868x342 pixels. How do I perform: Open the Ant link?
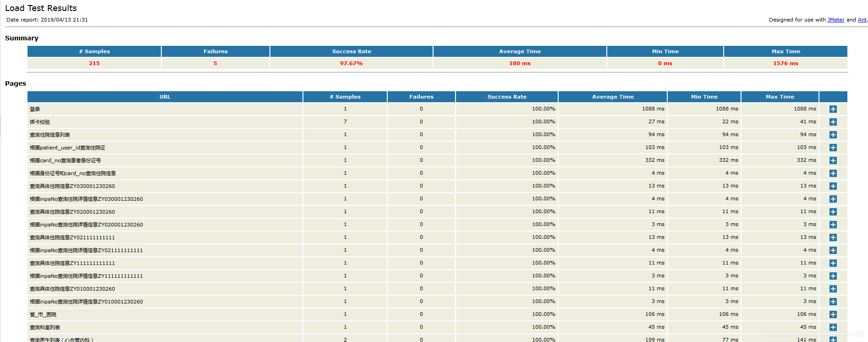862,20
